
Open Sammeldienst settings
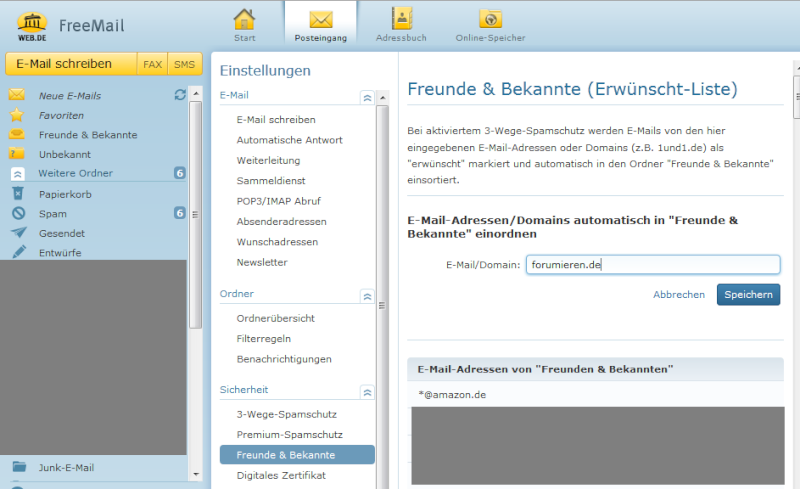(x=271, y=181)
